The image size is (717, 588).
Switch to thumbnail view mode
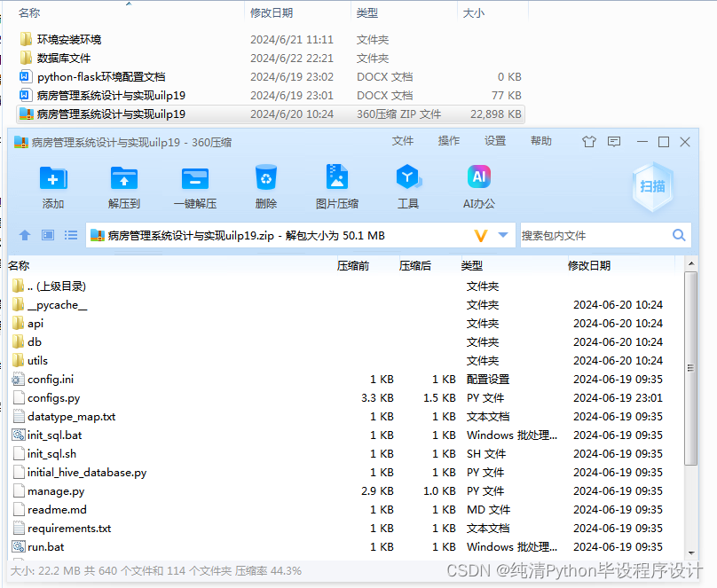tap(47, 235)
